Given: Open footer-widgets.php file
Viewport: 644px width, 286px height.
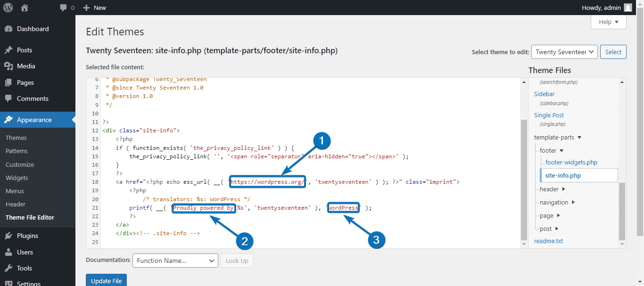Looking at the screenshot, I should click(571, 162).
